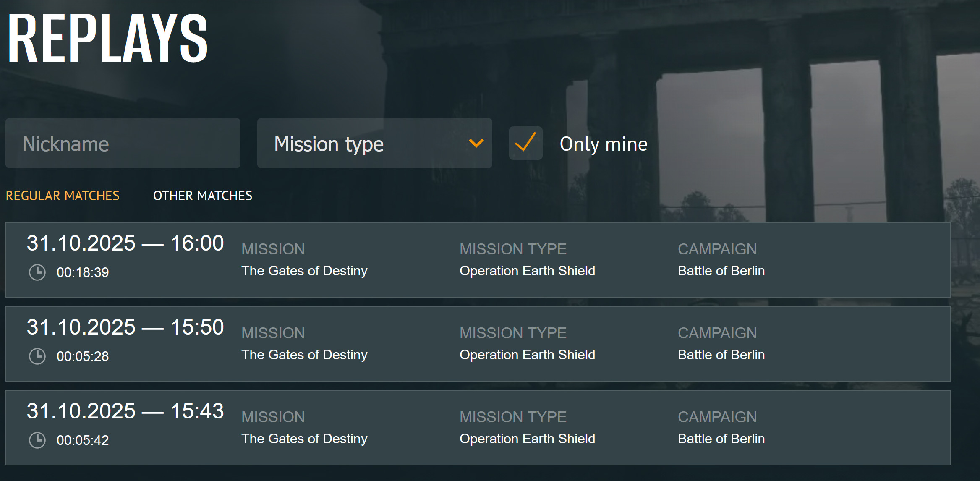Click the 00:18:39 duration text
The height and width of the screenshot is (481, 980).
pos(83,272)
